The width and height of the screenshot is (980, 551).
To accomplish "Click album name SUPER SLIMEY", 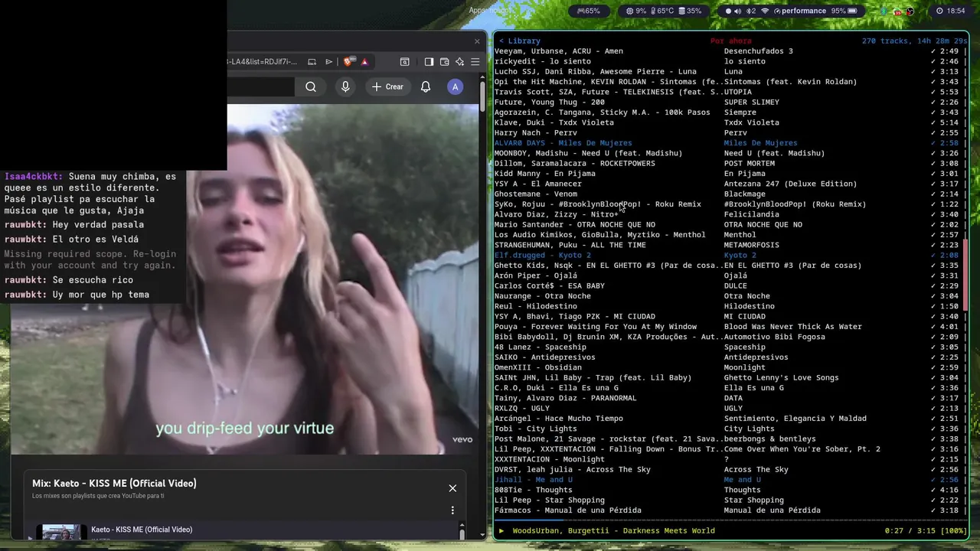I will (751, 103).
